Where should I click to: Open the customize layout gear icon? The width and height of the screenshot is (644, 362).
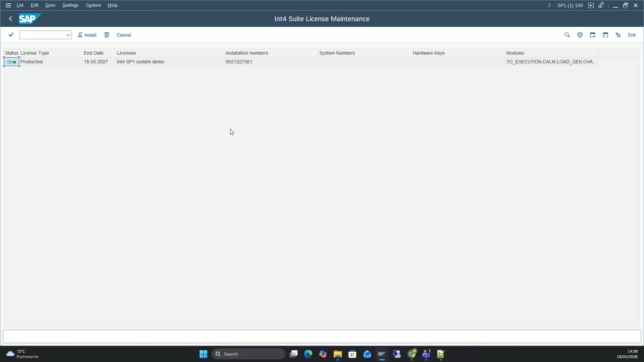pos(618,35)
